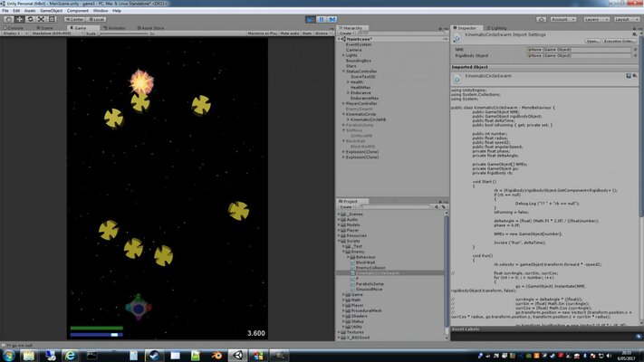Click the Open... button in Inspector
Screen dimensions: 644x362
coord(591,41)
